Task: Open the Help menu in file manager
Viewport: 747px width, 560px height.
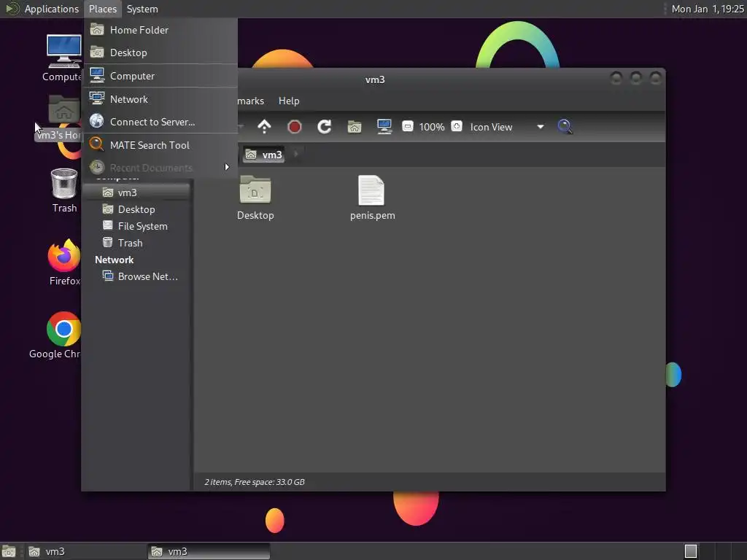Action: coord(289,101)
